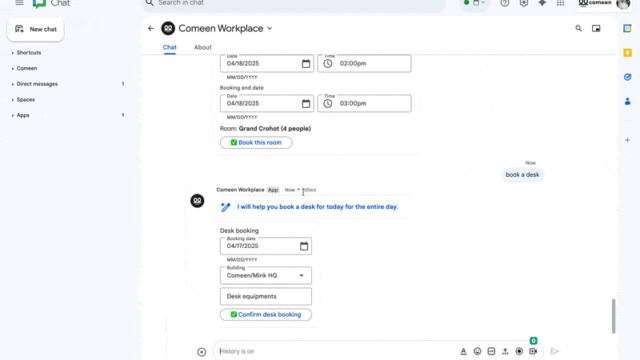The width and height of the screenshot is (640, 360).
Task: Click the 02:00pm time field
Action: click(364, 64)
